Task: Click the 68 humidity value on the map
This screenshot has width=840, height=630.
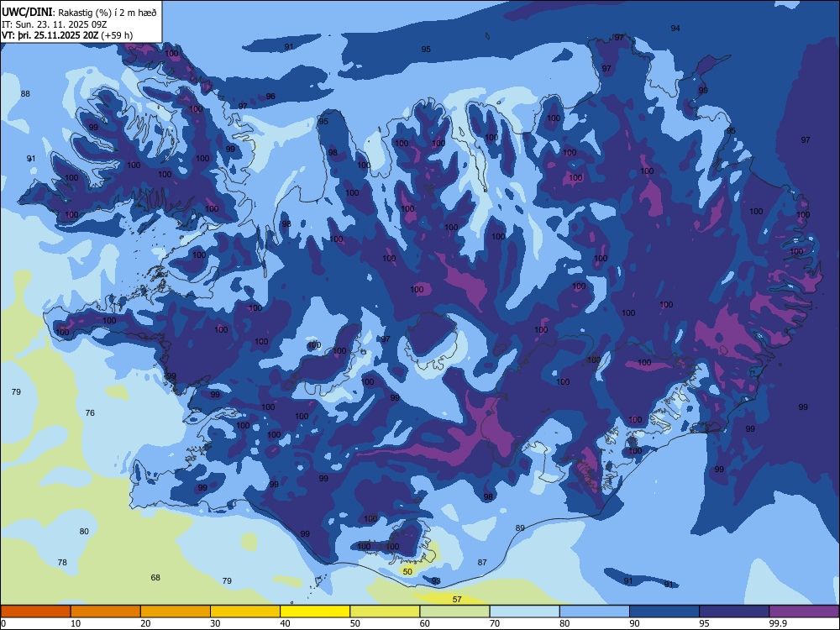Action: (x=155, y=578)
